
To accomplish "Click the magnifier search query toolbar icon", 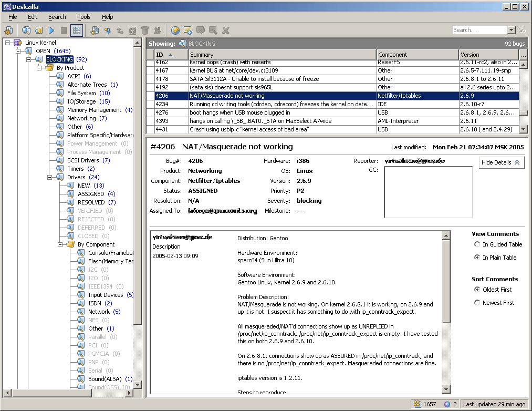I will click(x=26, y=30).
